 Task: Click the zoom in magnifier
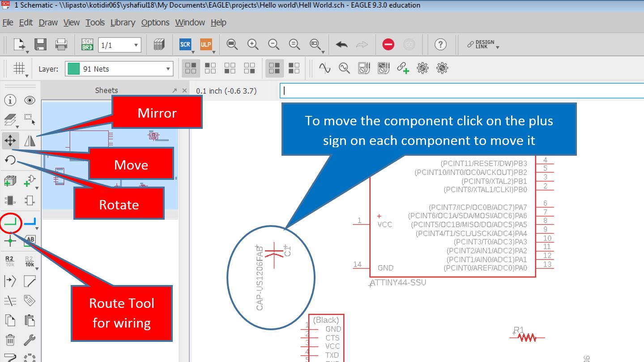tap(253, 44)
